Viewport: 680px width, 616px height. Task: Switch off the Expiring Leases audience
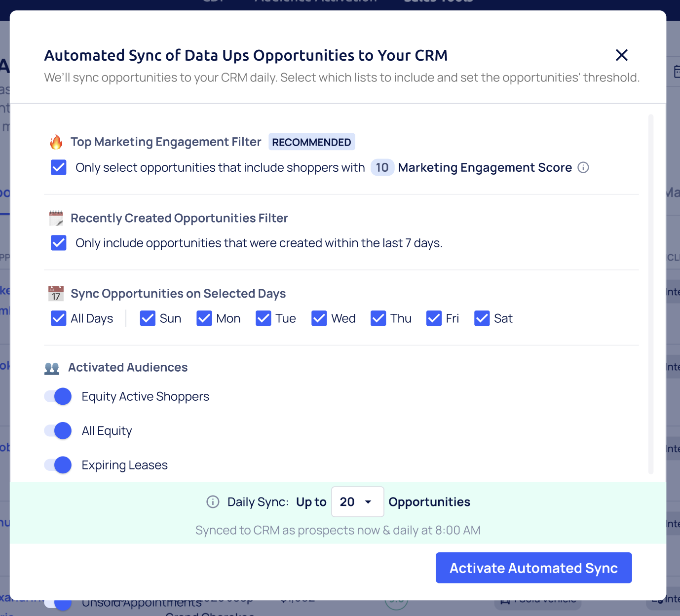(x=58, y=465)
